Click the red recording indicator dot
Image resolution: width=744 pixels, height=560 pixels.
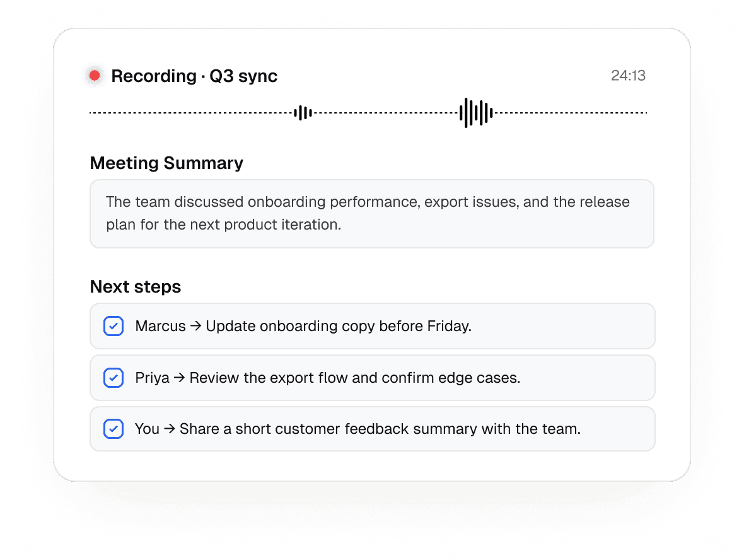click(95, 76)
